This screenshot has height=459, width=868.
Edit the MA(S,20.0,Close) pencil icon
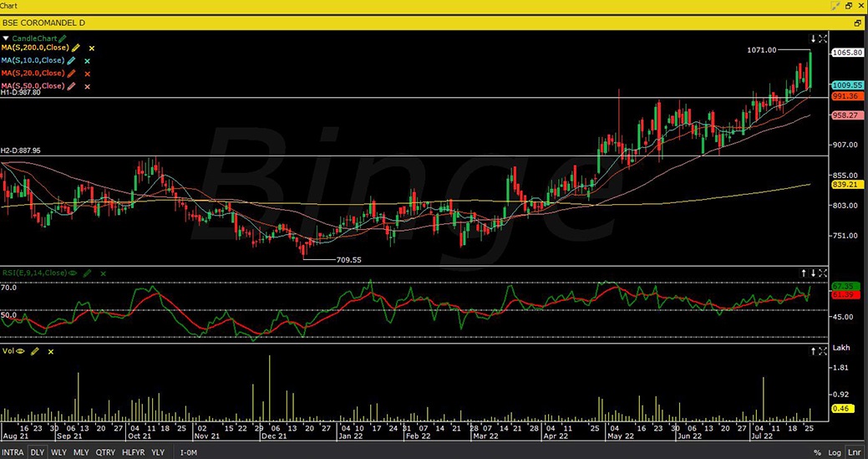point(71,74)
